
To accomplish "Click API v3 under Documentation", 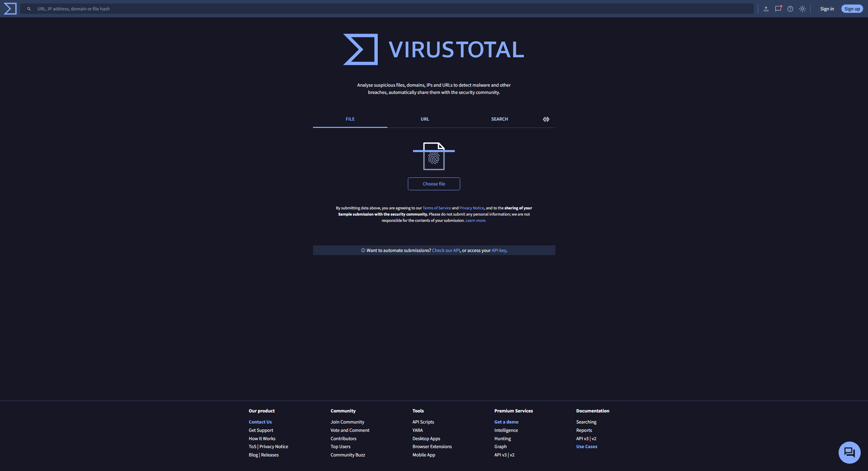I will coord(582,438).
